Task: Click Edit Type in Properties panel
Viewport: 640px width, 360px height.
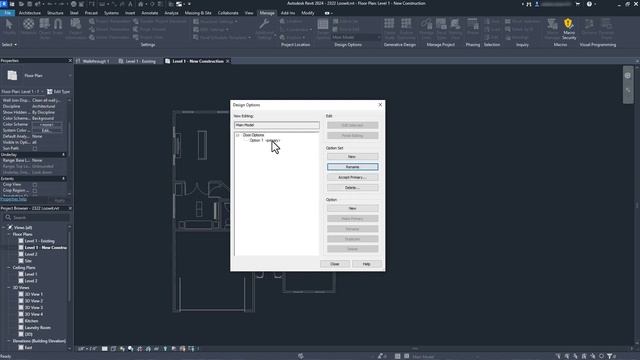Action: click(x=58, y=91)
